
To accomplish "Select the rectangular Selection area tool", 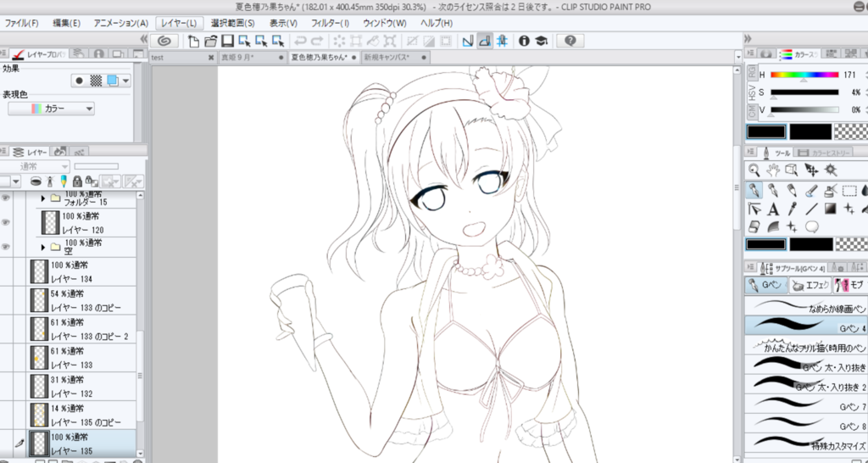I will tap(849, 191).
